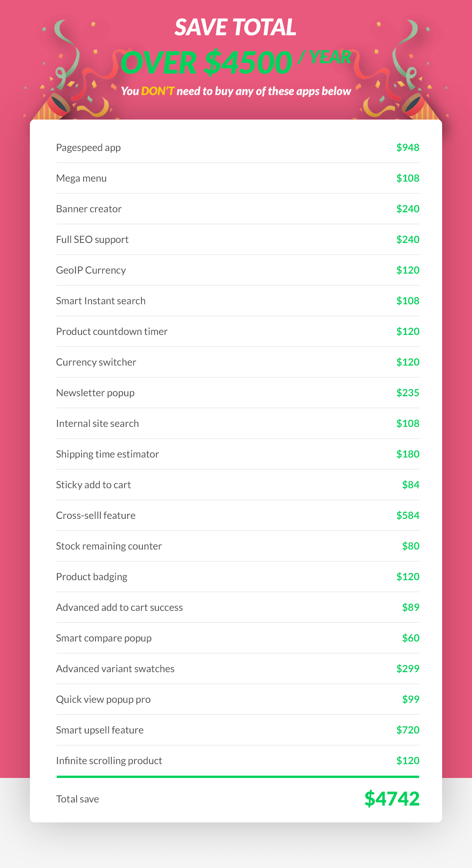
Task: Select Smart Instant search item
Action: (238, 301)
